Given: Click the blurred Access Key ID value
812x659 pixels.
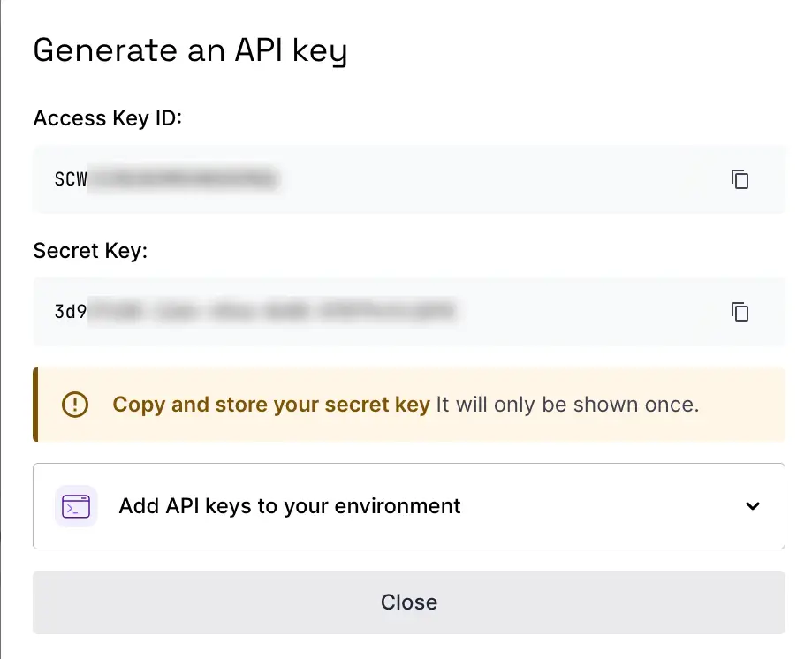Looking at the screenshot, I should pos(186,179).
